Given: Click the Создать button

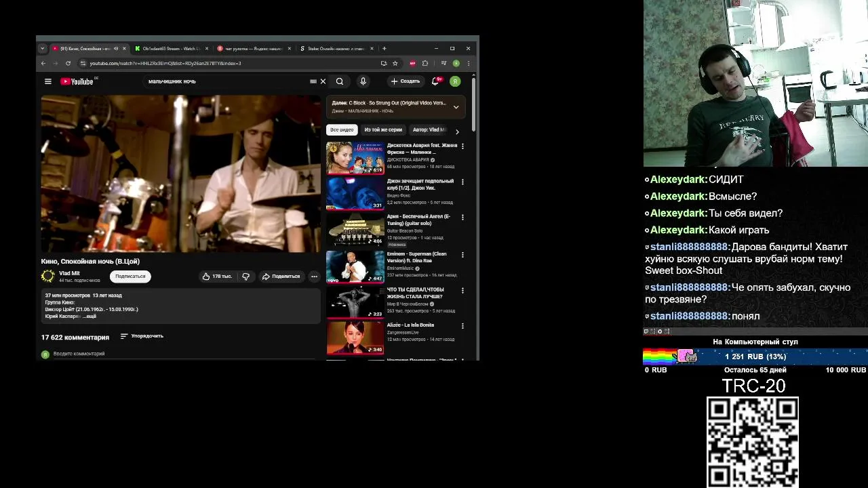Looking at the screenshot, I should click(406, 81).
